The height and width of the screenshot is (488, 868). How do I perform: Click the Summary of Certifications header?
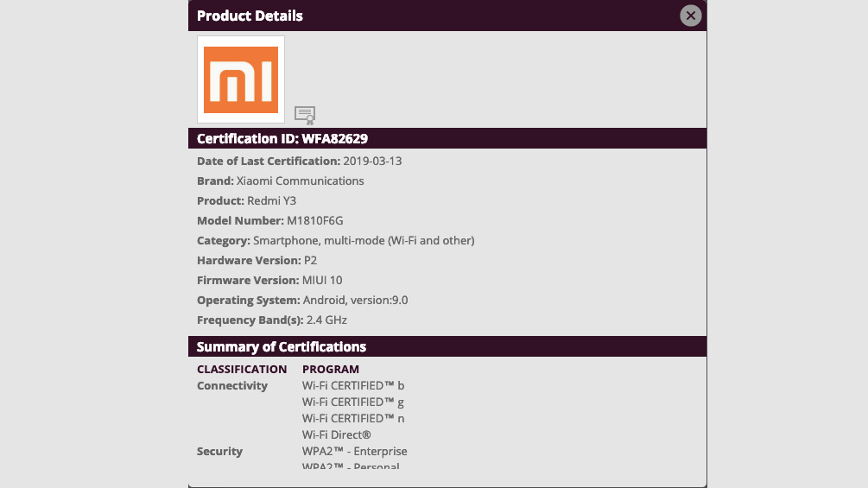pyautogui.click(x=447, y=346)
